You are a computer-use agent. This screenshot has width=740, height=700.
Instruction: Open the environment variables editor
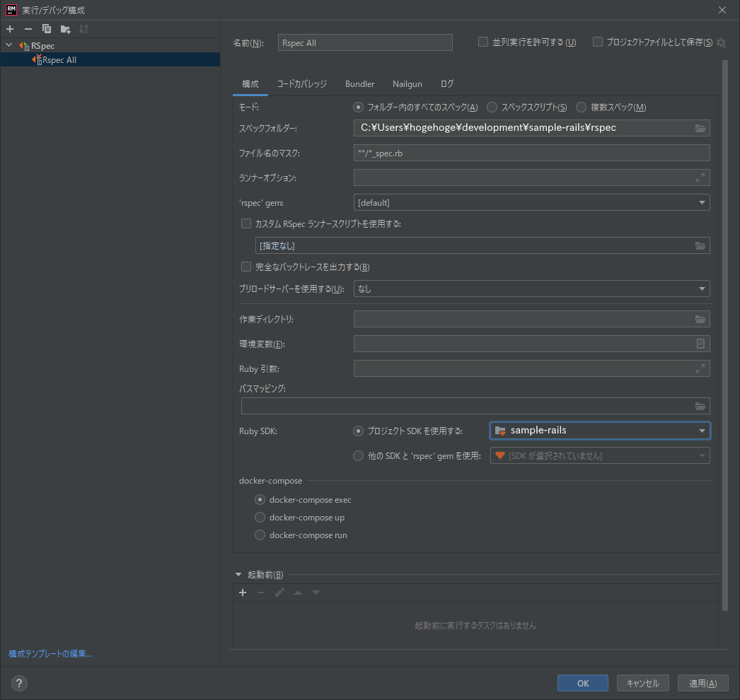pos(700,344)
